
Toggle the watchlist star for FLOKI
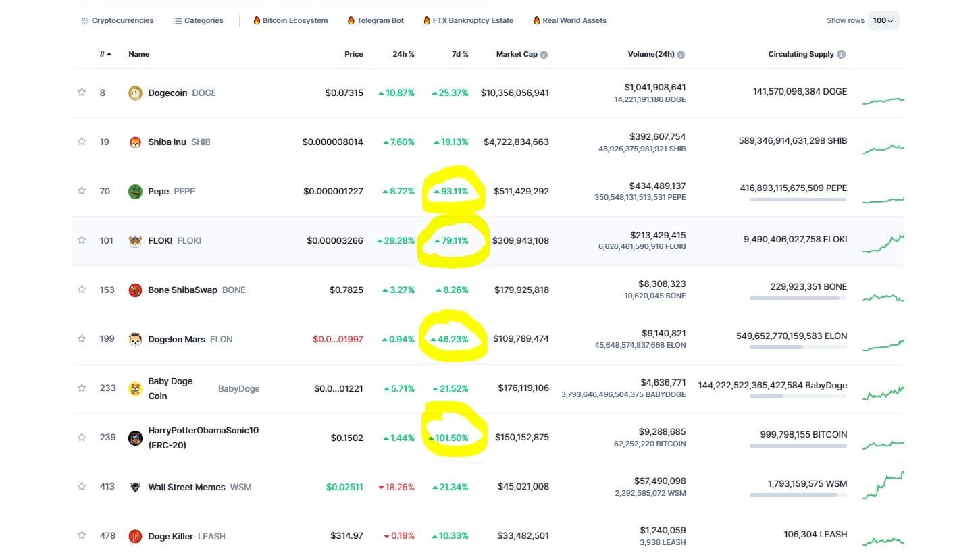click(x=82, y=240)
